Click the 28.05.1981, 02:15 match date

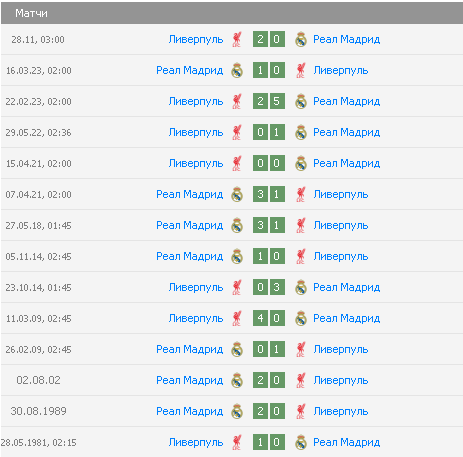pyautogui.click(x=39, y=443)
